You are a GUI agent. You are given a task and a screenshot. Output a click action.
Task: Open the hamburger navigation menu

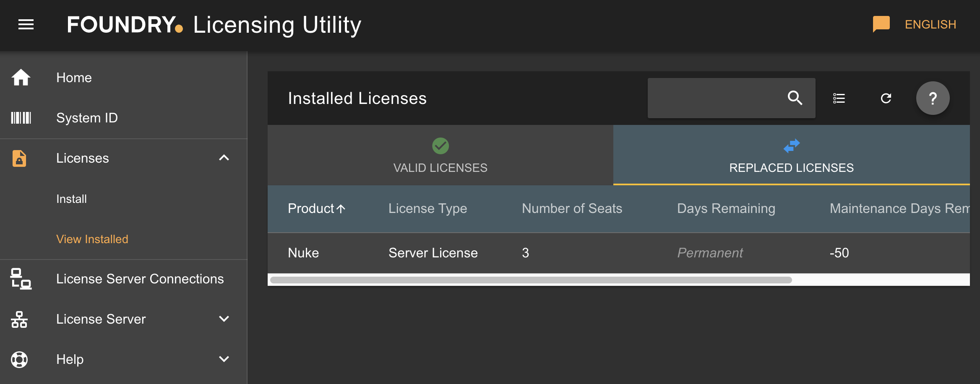pos(26,25)
